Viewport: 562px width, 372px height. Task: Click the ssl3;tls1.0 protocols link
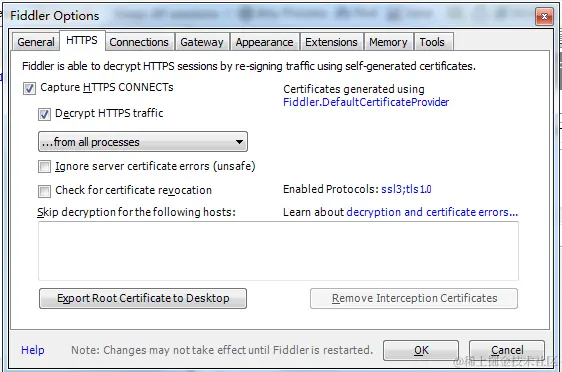click(406, 189)
